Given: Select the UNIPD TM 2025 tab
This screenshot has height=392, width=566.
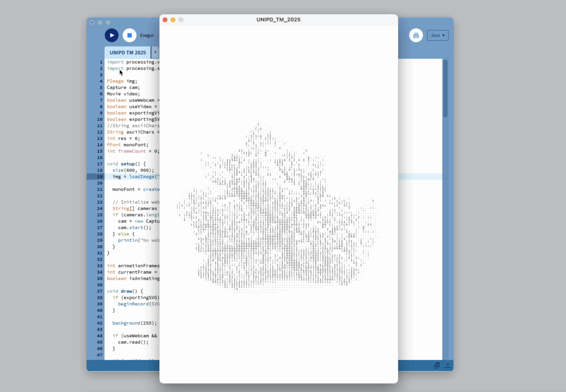Looking at the screenshot, I should 127,52.
